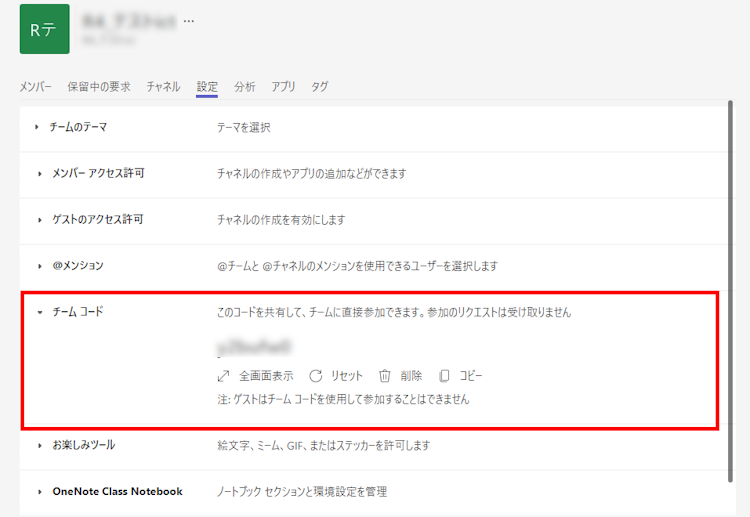
Task: Expand the チームのテーマ section
Action: (x=38, y=127)
